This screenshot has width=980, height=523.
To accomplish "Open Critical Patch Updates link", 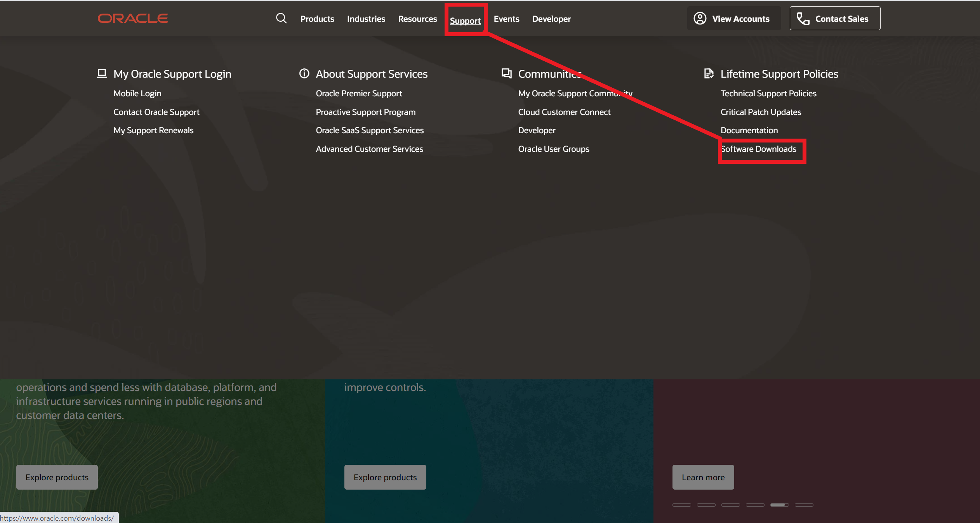I will point(761,112).
